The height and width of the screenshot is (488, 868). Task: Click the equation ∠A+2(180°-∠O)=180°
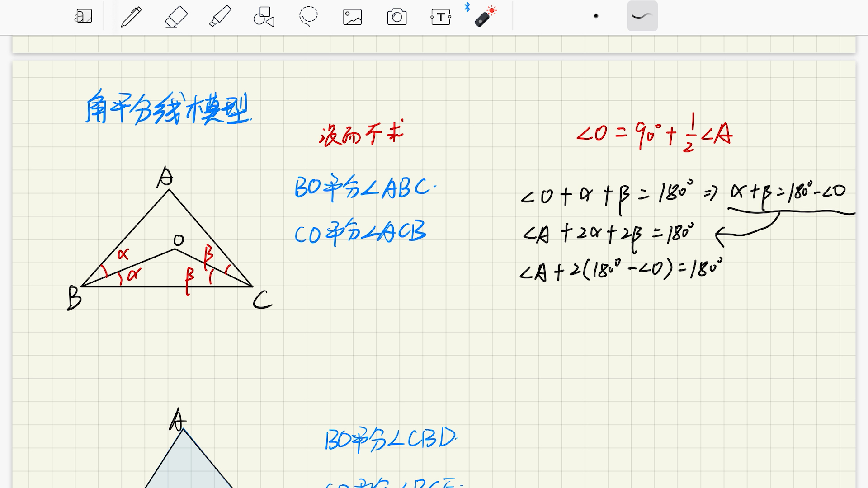[621, 270]
